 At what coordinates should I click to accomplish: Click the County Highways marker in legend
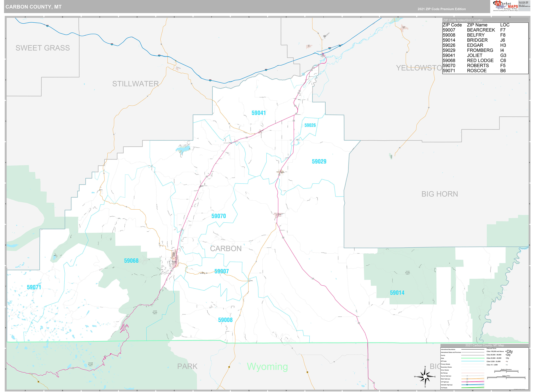(x=467, y=376)
